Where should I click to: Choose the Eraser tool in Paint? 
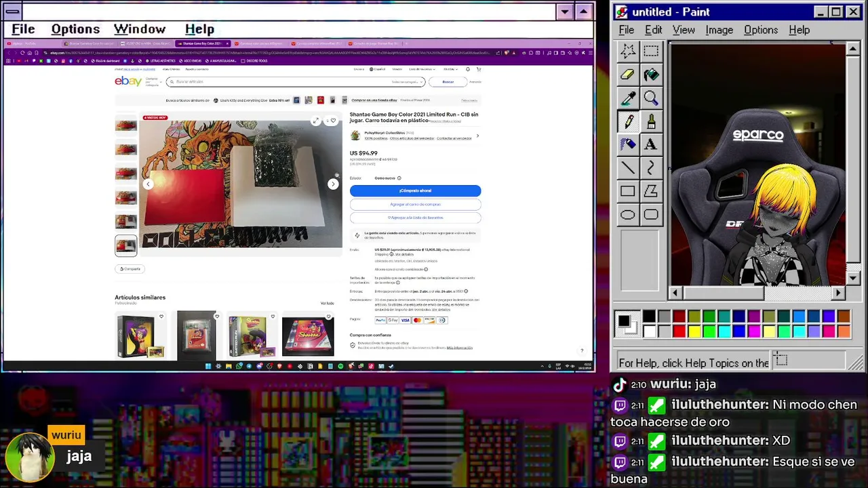click(628, 75)
